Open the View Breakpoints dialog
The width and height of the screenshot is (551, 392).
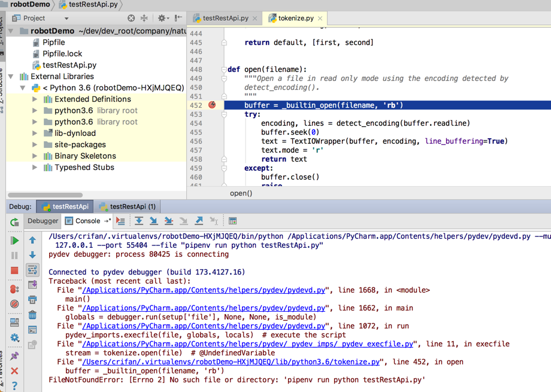pyautogui.click(x=13, y=288)
